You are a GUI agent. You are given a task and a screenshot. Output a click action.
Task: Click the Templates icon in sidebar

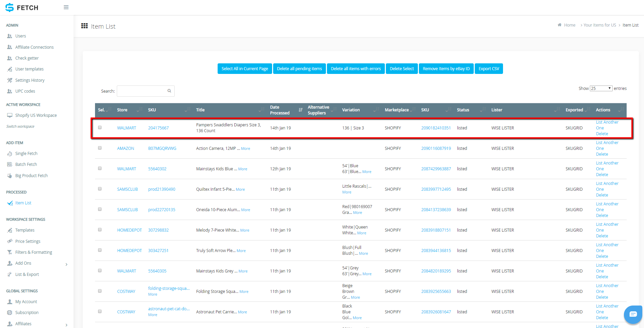[x=10, y=230]
